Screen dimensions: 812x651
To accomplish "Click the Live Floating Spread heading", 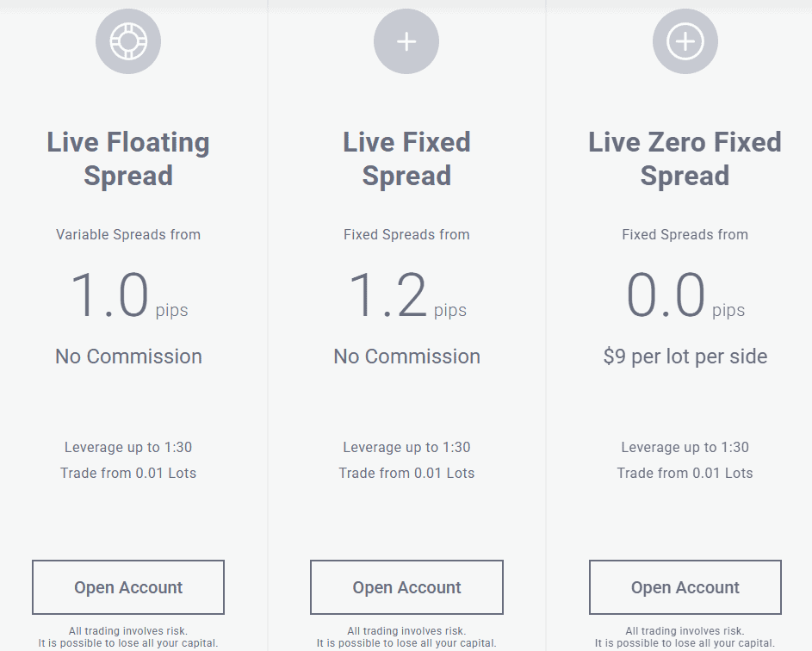I will coord(127,158).
